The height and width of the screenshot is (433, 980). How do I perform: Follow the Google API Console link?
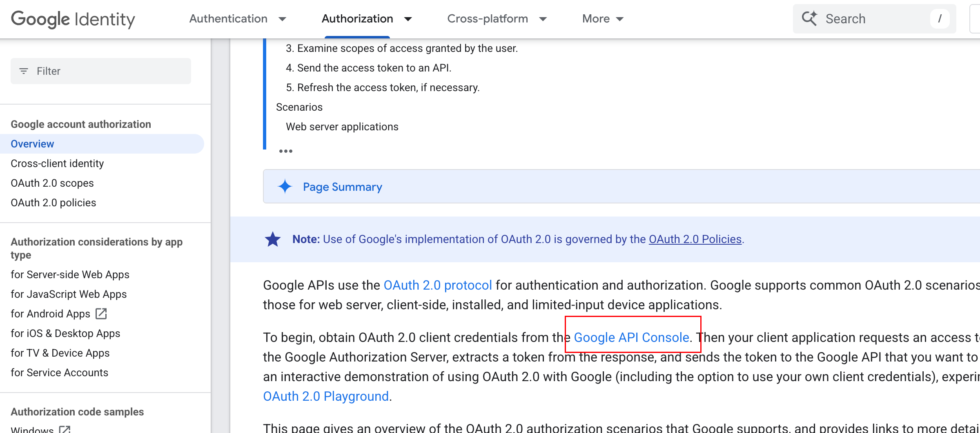[x=631, y=337]
